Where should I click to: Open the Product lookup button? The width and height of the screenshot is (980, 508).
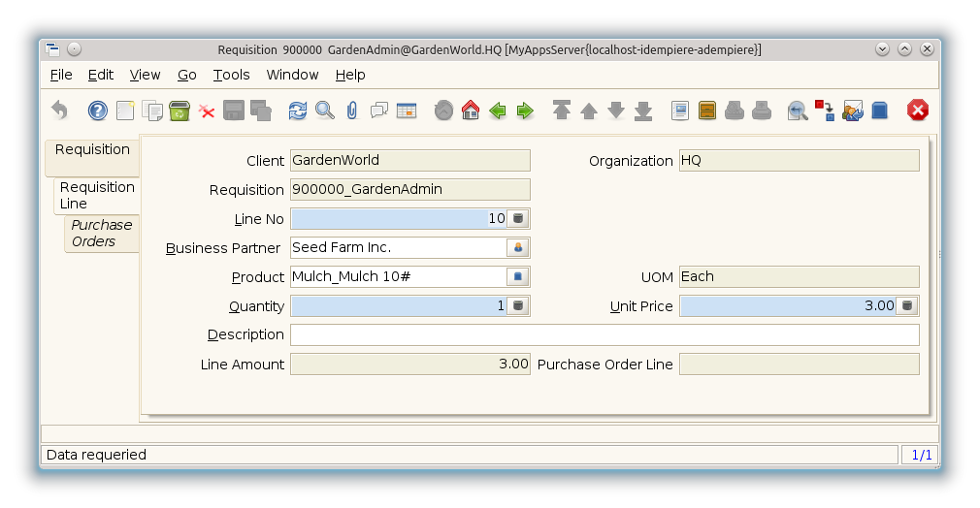coord(518,277)
